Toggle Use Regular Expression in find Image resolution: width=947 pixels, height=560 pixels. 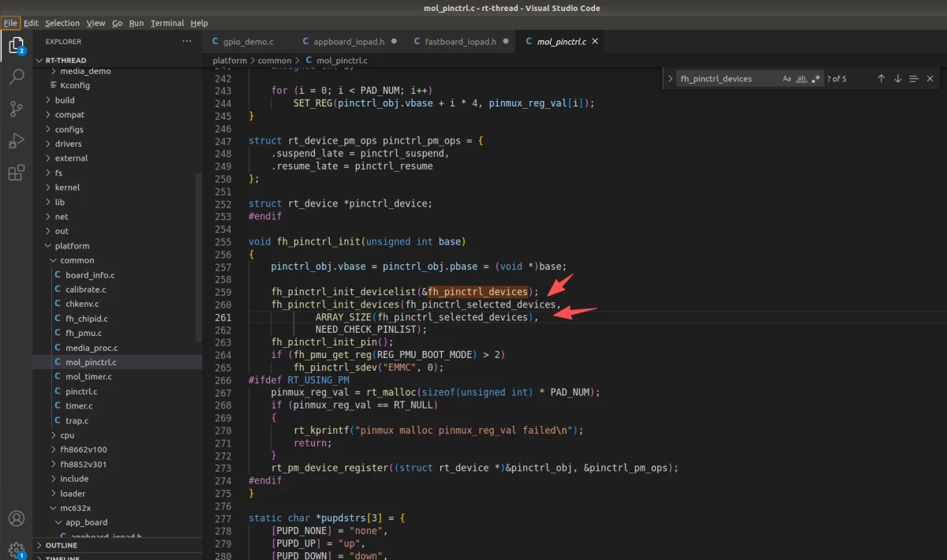pyautogui.click(x=816, y=79)
